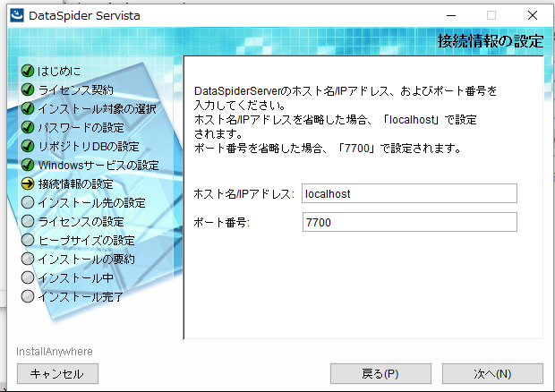
Task: Select the インストール完了 step label
Action: click(81, 296)
